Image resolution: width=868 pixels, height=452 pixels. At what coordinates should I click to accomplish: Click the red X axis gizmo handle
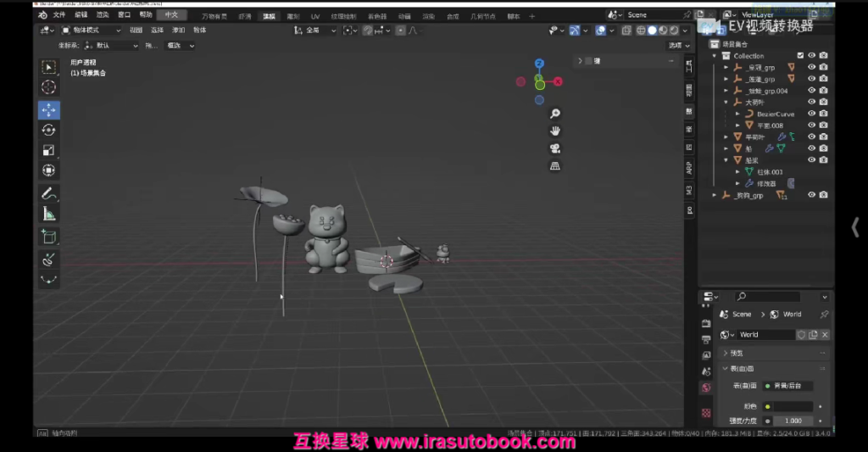tap(558, 82)
